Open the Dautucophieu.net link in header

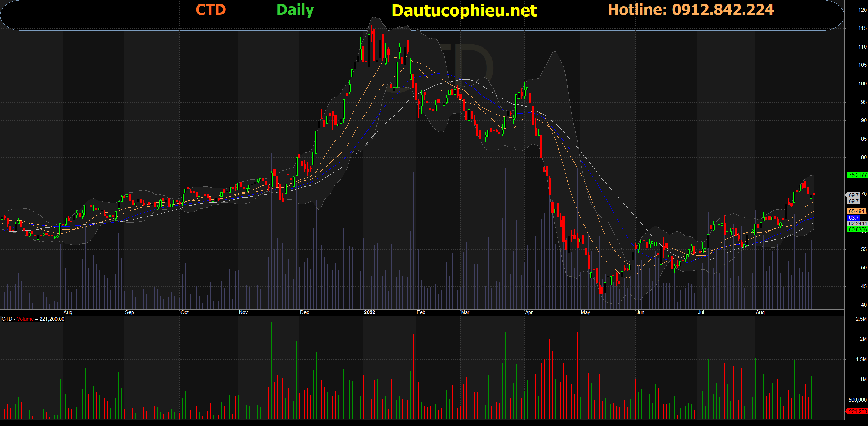[x=464, y=11]
